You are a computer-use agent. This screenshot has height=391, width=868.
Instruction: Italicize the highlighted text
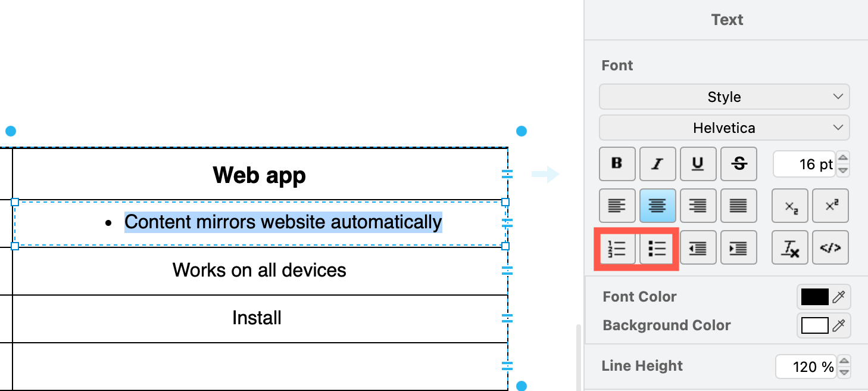[657, 164]
